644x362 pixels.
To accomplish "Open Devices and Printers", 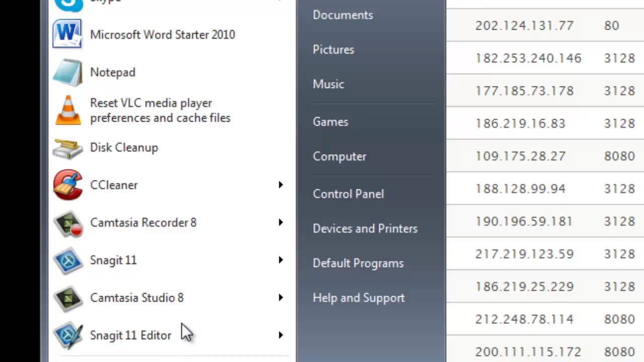I will coord(365,228).
